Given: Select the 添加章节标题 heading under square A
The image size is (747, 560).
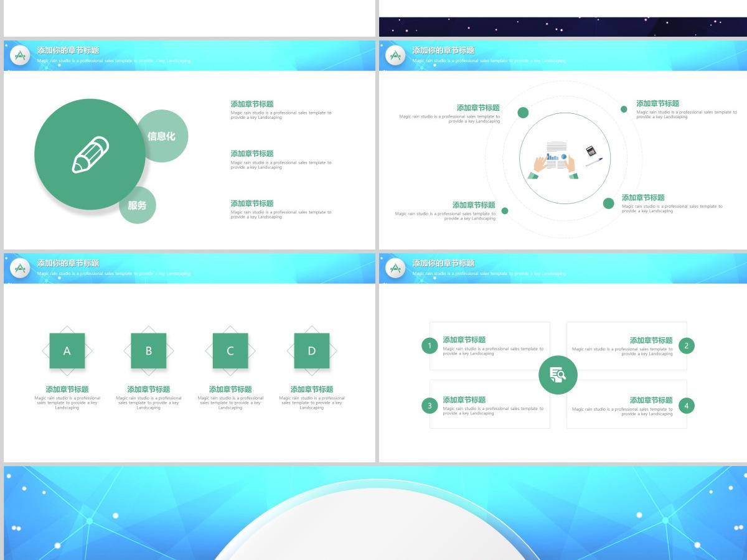Looking at the screenshot, I should tap(67, 390).
